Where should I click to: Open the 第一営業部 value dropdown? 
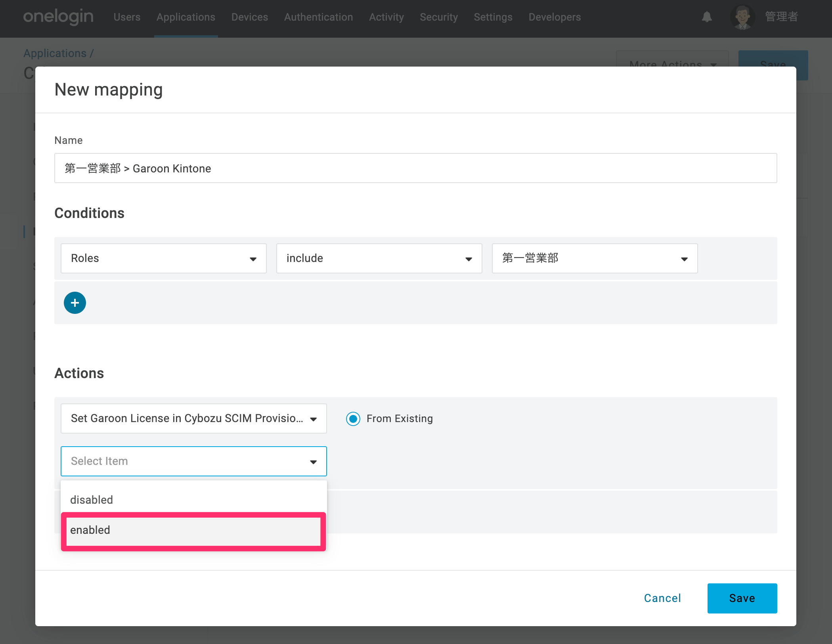tap(595, 258)
